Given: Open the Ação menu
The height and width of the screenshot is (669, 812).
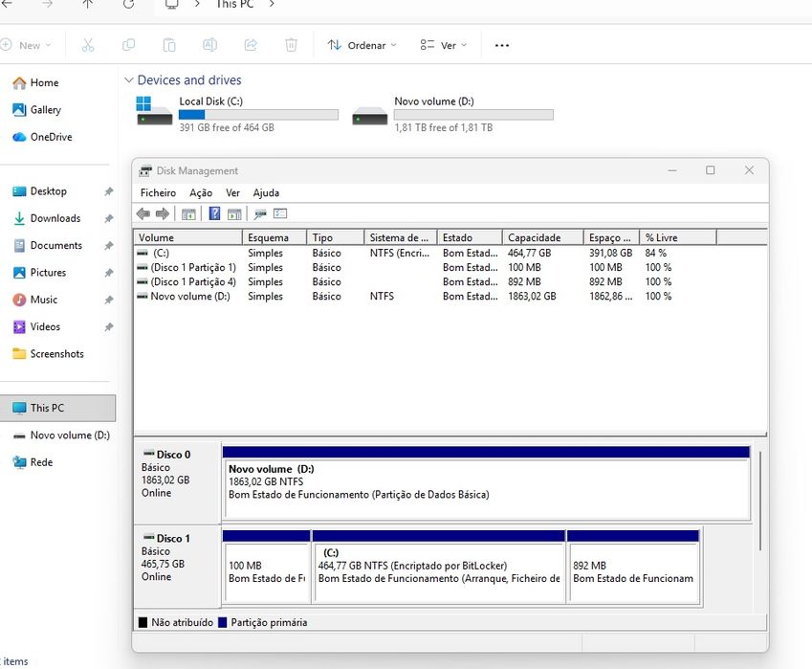Looking at the screenshot, I should pyautogui.click(x=201, y=192).
